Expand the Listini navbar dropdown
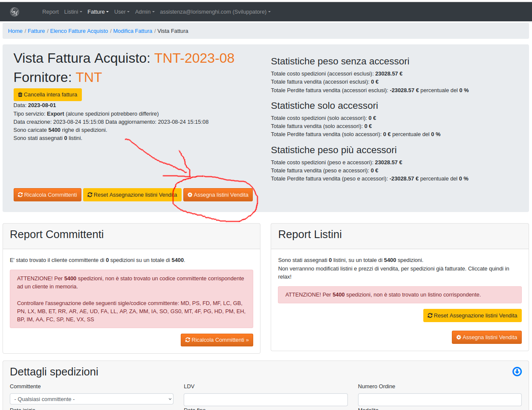Viewport: 532px width, 410px height. click(73, 12)
